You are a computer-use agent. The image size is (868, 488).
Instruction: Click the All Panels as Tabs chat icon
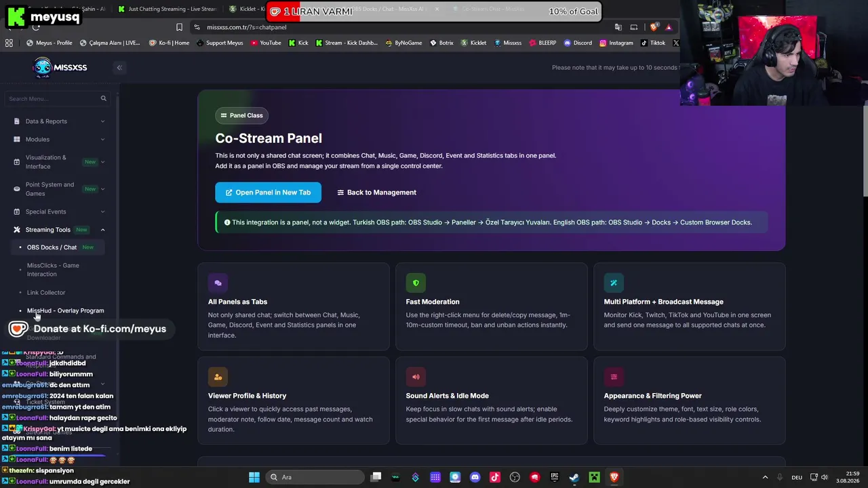tap(218, 283)
